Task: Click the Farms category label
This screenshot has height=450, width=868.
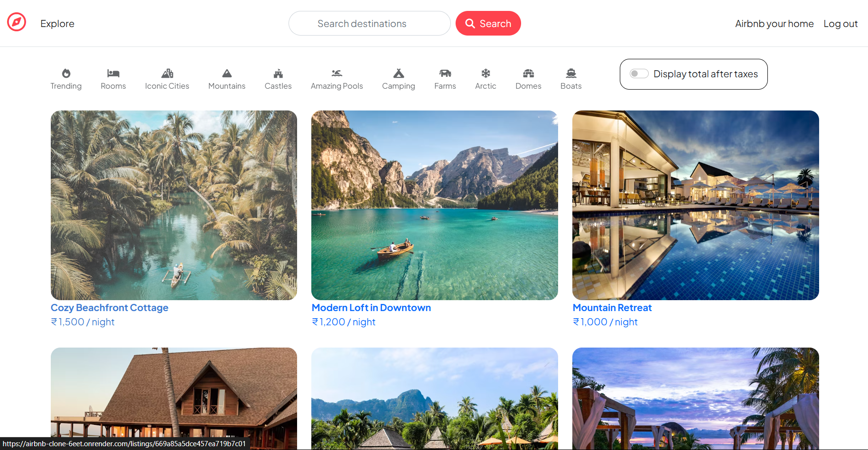Action: 445,86
